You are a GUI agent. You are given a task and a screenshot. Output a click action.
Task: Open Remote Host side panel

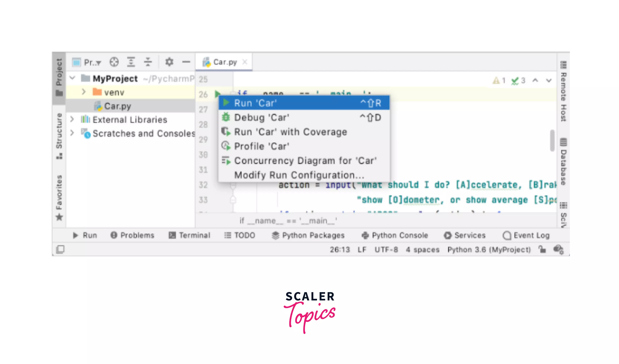pos(563,92)
